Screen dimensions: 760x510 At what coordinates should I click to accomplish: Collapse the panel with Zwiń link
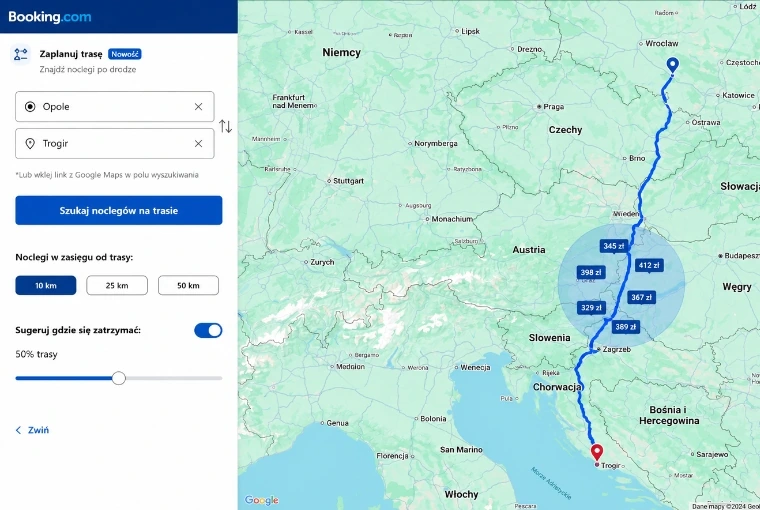click(32, 430)
